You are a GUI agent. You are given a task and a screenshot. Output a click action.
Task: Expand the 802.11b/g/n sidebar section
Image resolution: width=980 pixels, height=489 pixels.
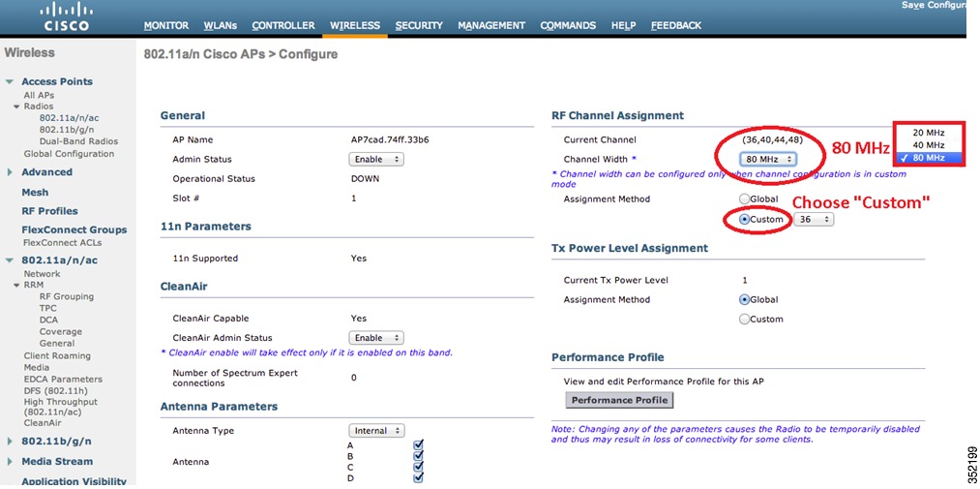[10, 442]
